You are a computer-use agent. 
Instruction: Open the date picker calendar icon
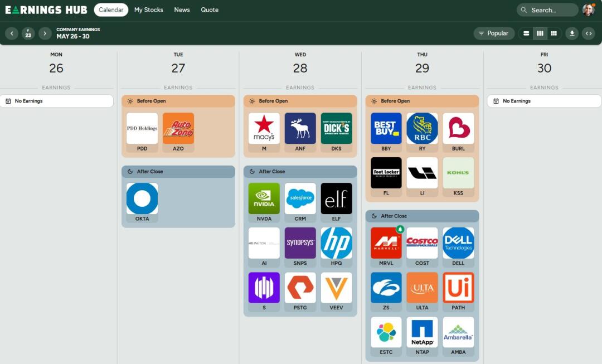(x=28, y=33)
